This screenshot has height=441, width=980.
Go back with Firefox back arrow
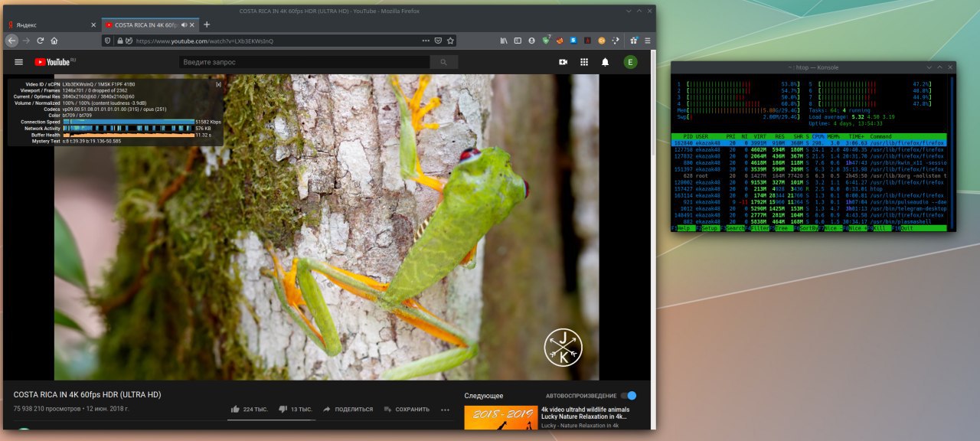coord(11,41)
